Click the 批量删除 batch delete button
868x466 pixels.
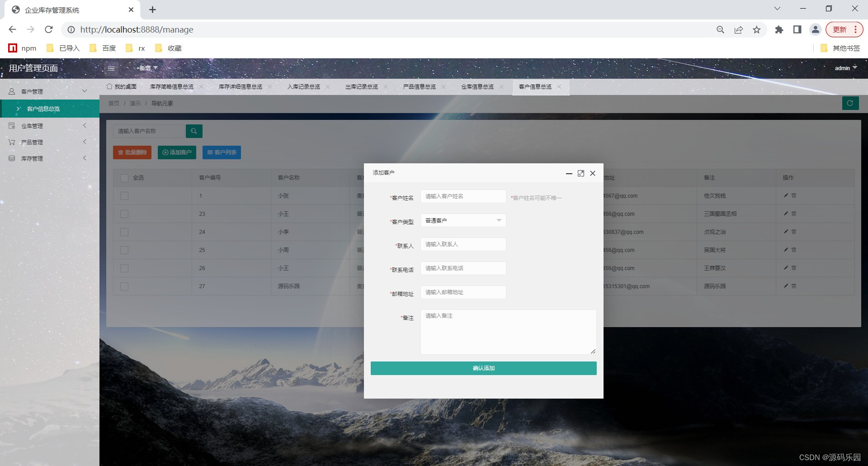(x=132, y=152)
